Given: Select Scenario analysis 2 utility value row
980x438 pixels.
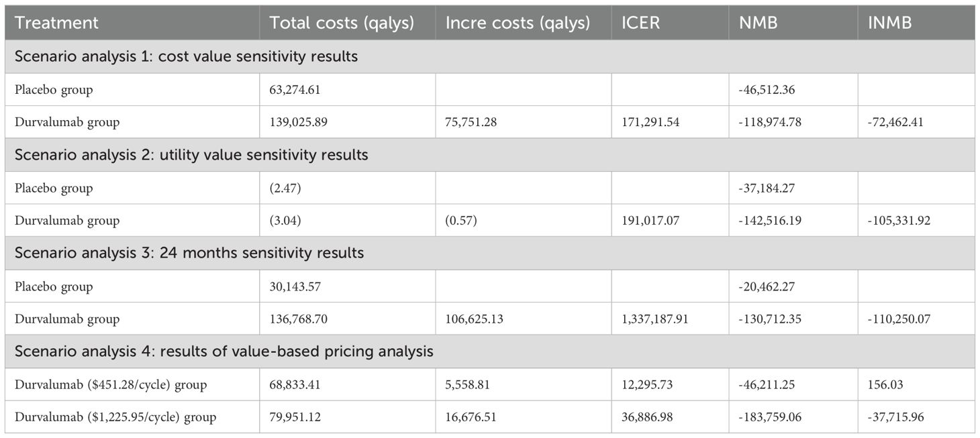Looking at the screenshot, I should 191,155.
